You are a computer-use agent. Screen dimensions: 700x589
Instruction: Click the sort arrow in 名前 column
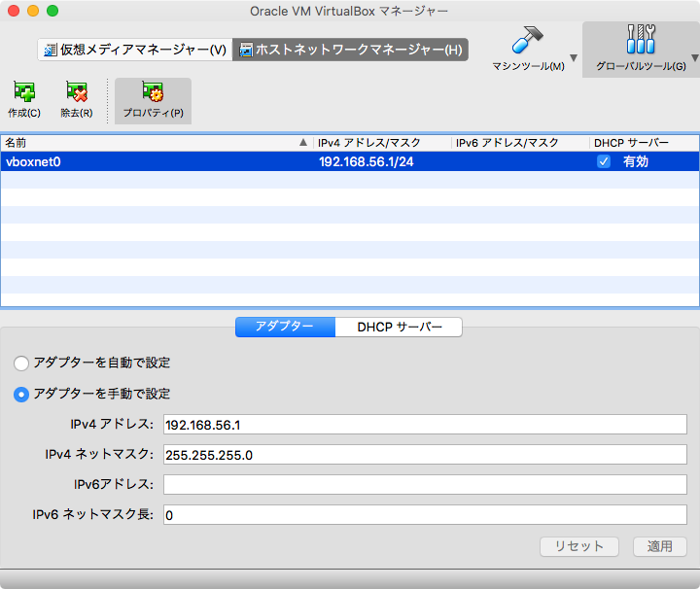[303, 142]
